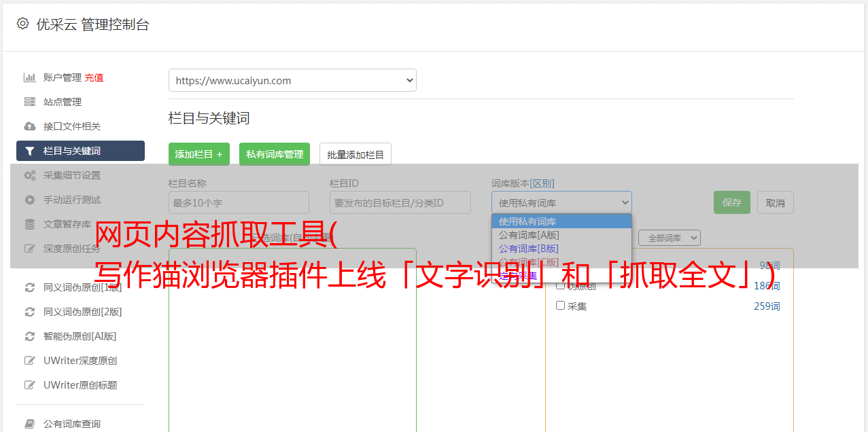Image resolution: width=868 pixels, height=432 pixels.
Task: Select 公有词库[C版] option
Action: click(x=561, y=262)
